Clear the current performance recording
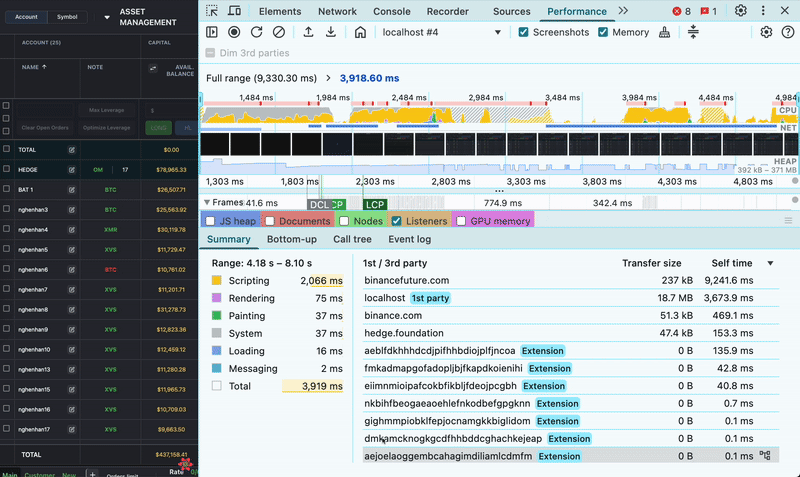Screen dimensions: 800x477 point(279,32)
